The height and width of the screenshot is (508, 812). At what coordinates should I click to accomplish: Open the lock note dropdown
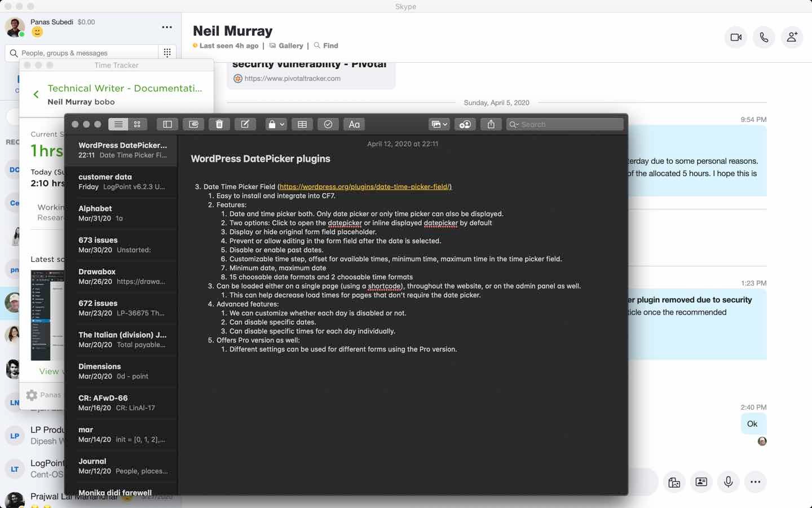coord(276,124)
